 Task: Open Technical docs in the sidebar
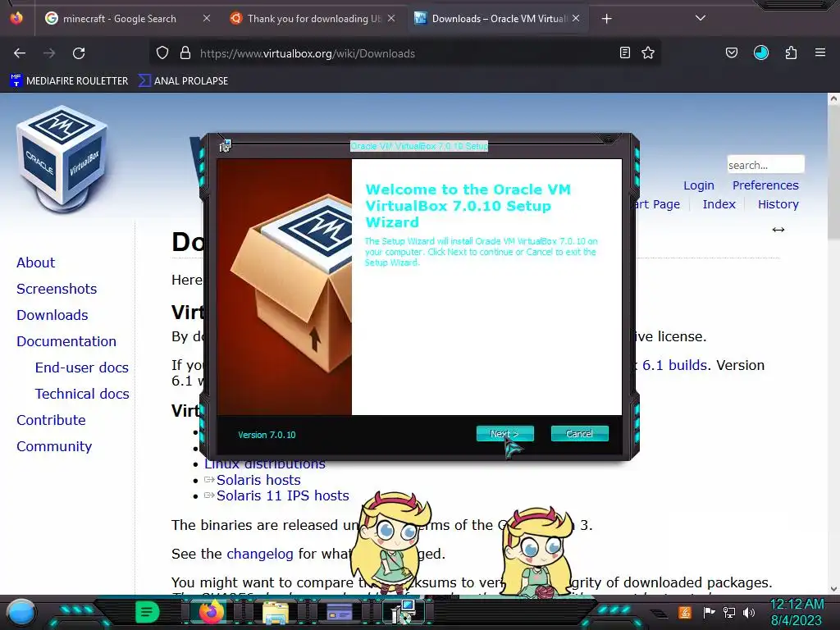(82, 394)
